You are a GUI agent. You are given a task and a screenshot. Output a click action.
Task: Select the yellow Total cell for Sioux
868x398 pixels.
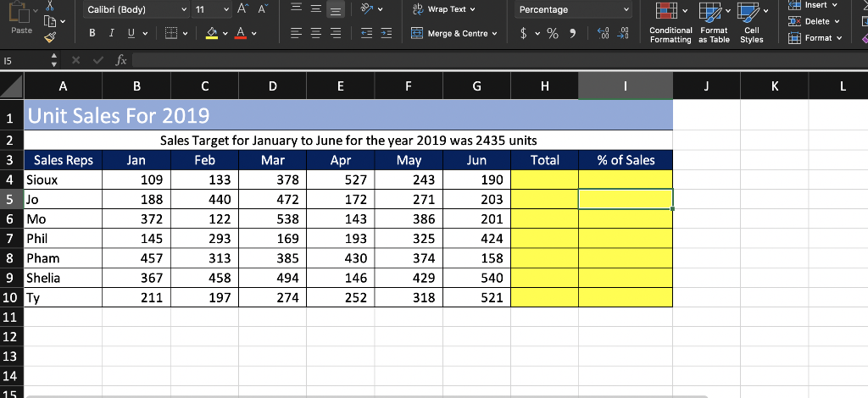pyautogui.click(x=545, y=180)
